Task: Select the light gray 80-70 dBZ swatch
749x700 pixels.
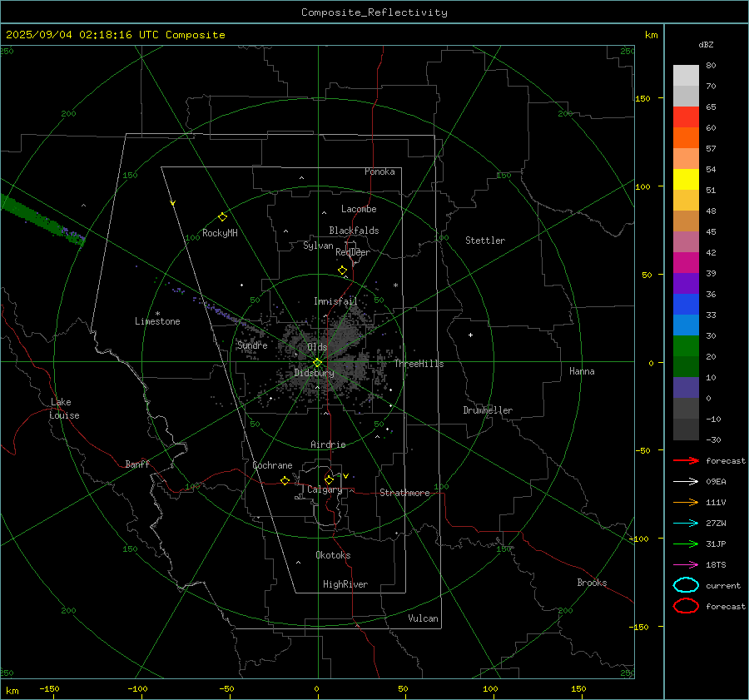Action: click(x=686, y=76)
